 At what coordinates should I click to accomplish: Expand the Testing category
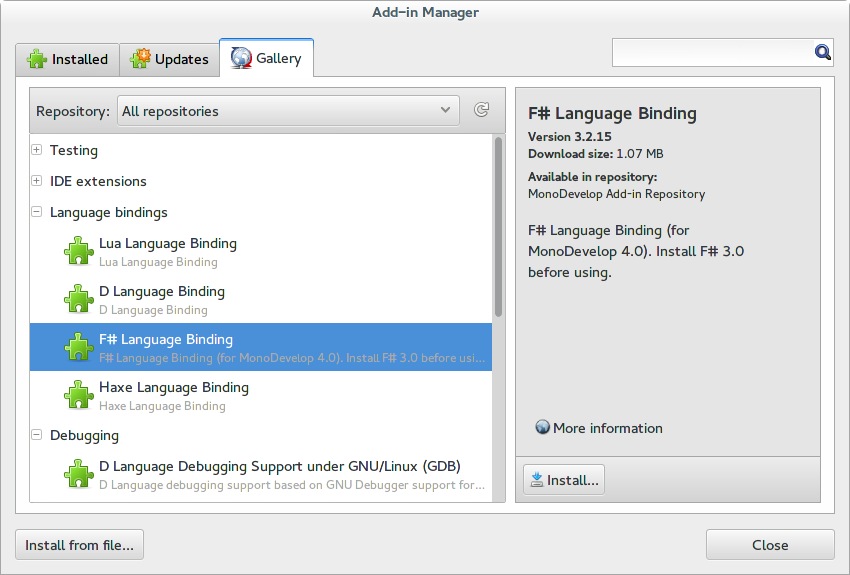point(36,150)
